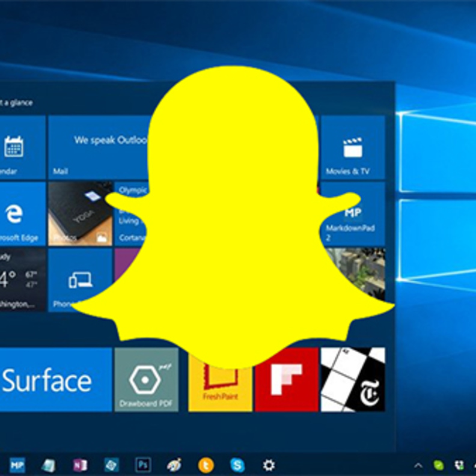
Task: Open the Flipboard tile
Action: tap(286, 380)
